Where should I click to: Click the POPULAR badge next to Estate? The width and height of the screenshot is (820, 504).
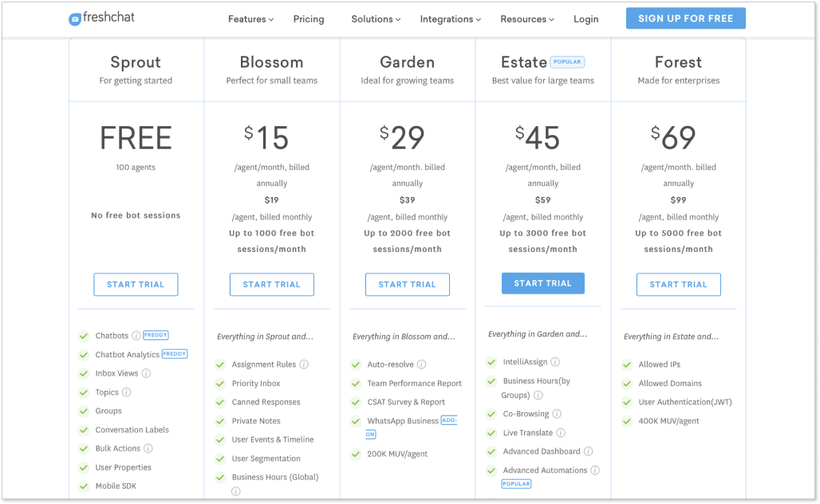567,61
